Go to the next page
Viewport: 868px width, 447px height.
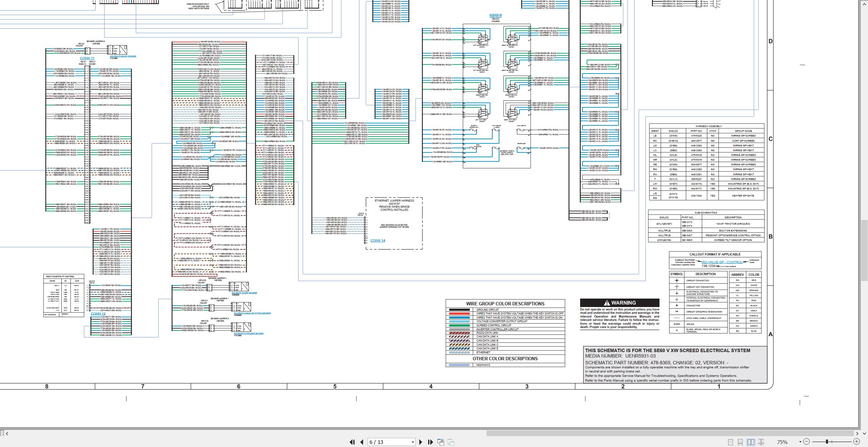[421, 442]
